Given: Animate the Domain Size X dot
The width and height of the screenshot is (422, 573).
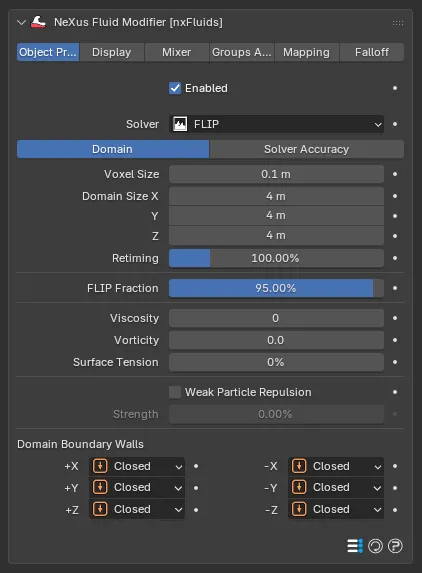Looking at the screenshot, I should click(395, 196).
